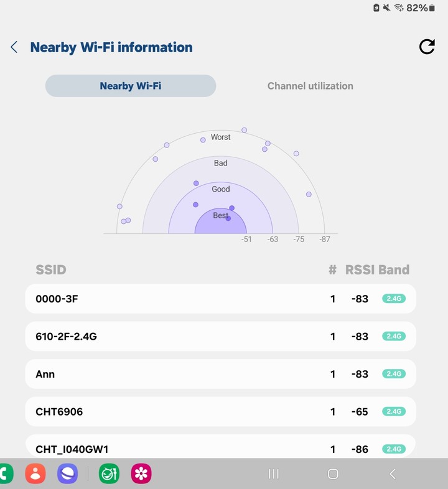Tap the back navigation arrow in the taskbar
Image resolution: width=448 pixels, height=489 pixels.
(x=393, y=473)
